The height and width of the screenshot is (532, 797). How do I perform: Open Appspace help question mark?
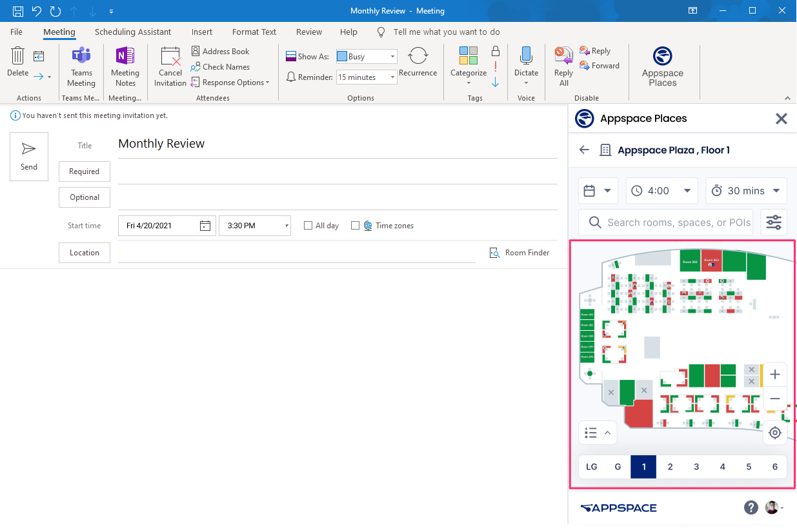[x=751, y=507]
